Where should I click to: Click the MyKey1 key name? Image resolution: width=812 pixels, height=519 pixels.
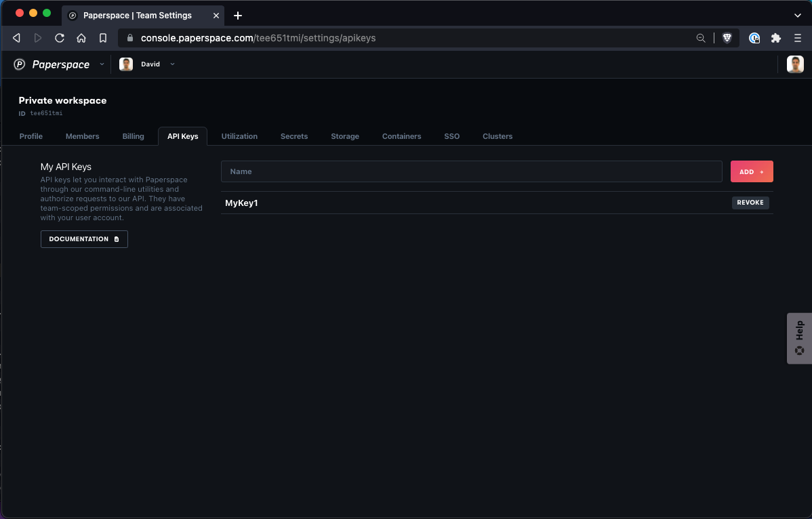(x=241, y=203)
